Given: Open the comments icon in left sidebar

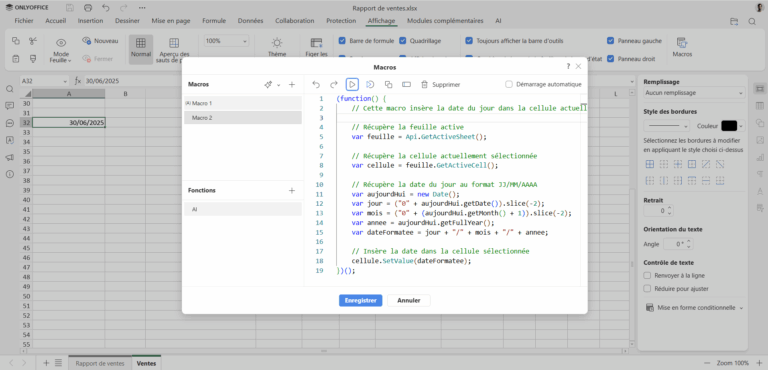Looking at the screenshot, I should pos(9,106).
